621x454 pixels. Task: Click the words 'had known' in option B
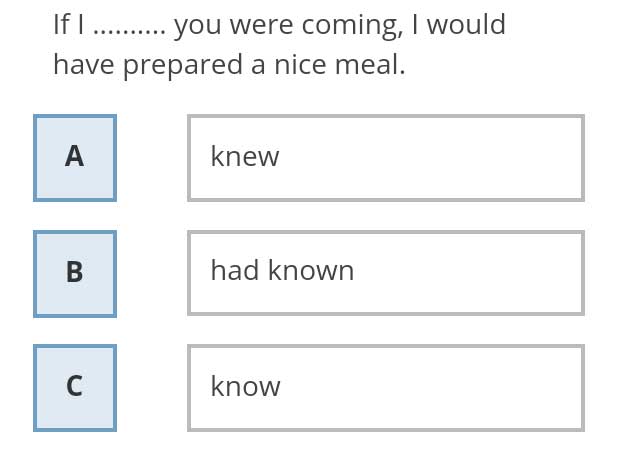(x=282, y=270)
